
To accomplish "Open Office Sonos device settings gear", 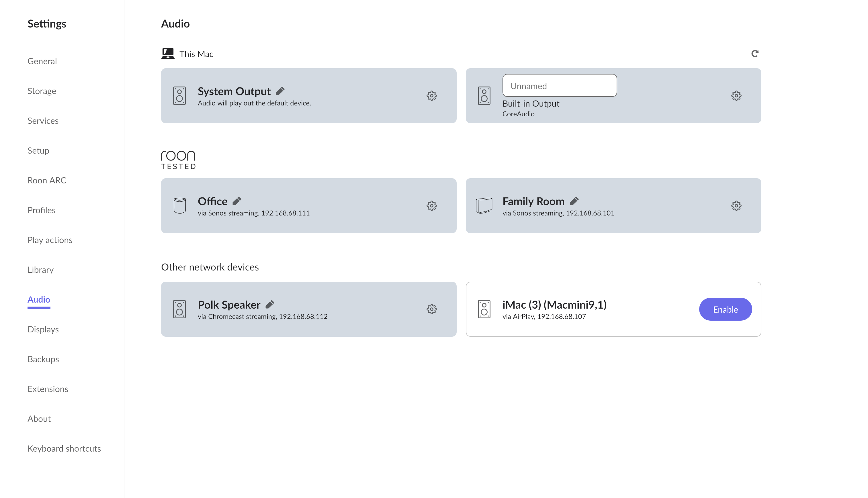I will (x=431, y=206).
